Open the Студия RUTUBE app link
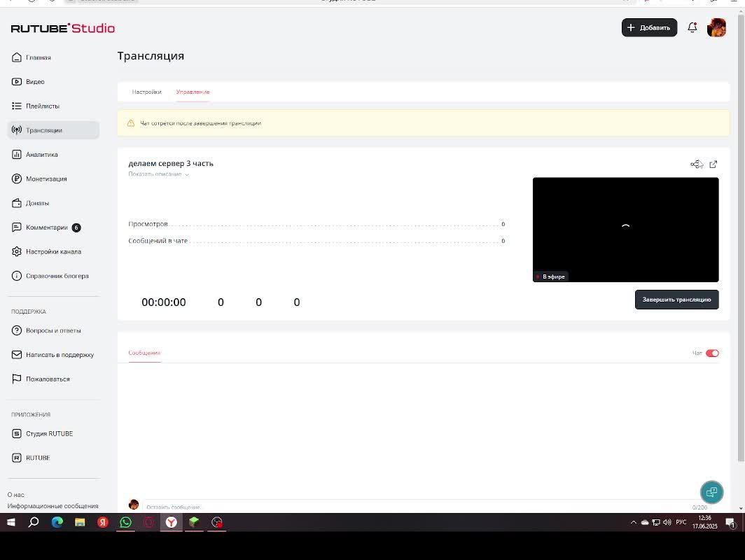This screenshot has width=745, height=560. 42,434
